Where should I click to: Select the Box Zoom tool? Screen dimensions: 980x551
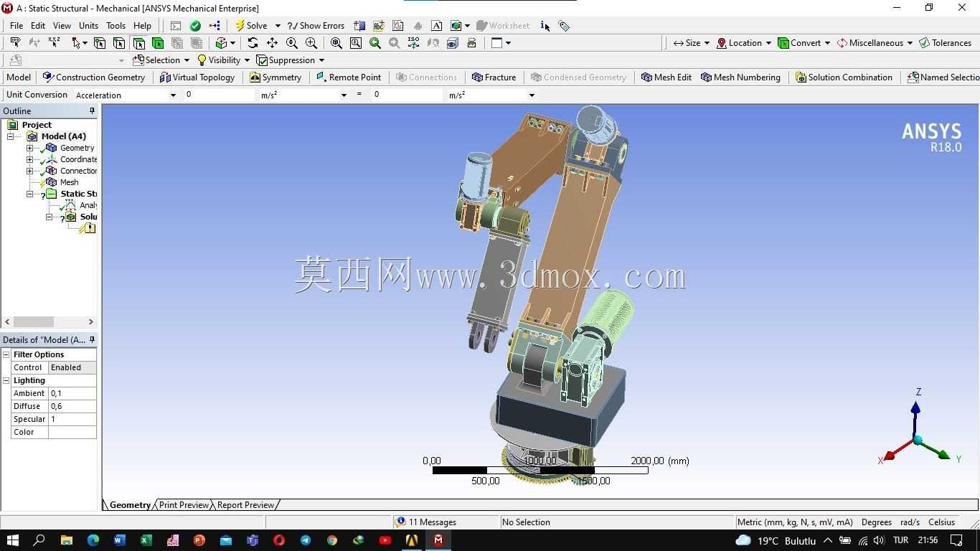click(311, 43)
